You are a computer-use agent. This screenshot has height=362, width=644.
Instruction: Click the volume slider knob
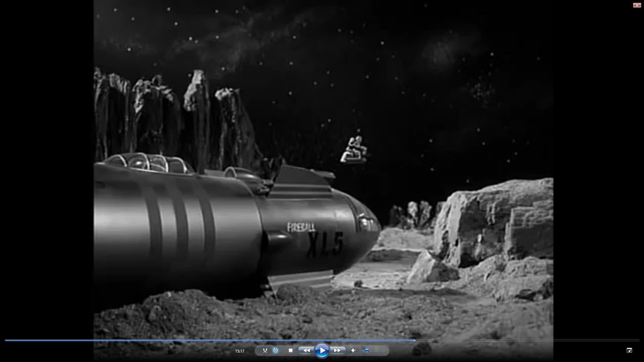(366, 350)
